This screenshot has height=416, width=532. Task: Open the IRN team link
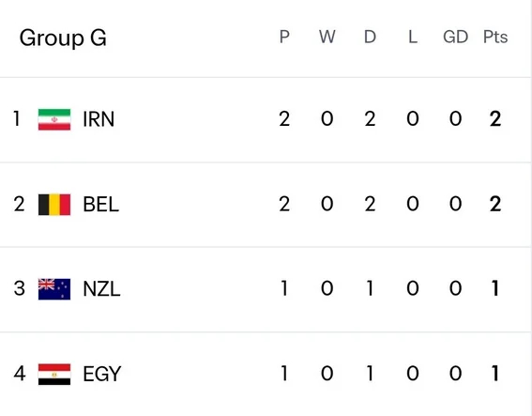click(99, 119)
